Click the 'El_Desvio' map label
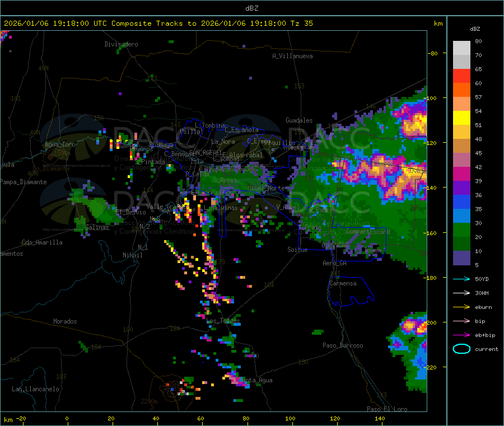 tap(131, 212)
